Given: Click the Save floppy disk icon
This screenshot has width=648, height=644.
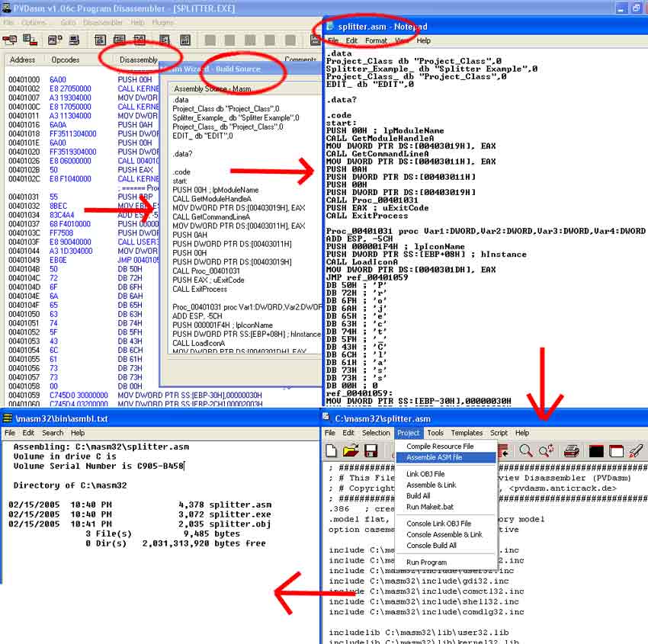Looking at the screenshot, I should click(x=371, y=451).
